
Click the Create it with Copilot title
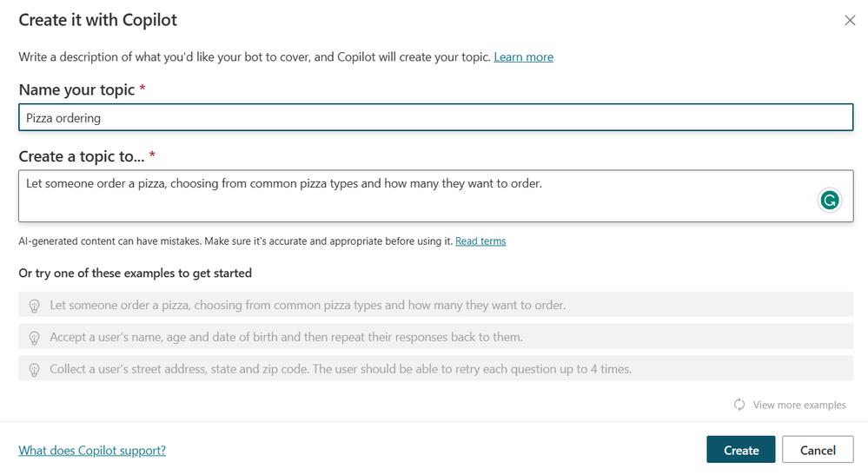click(x=97, y=19)
